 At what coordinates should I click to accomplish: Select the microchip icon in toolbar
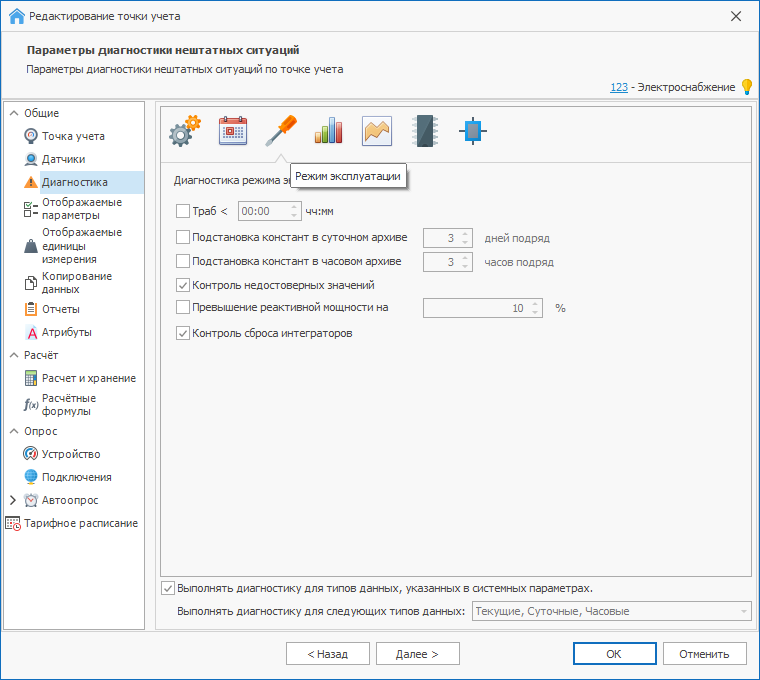click(425, 131)
